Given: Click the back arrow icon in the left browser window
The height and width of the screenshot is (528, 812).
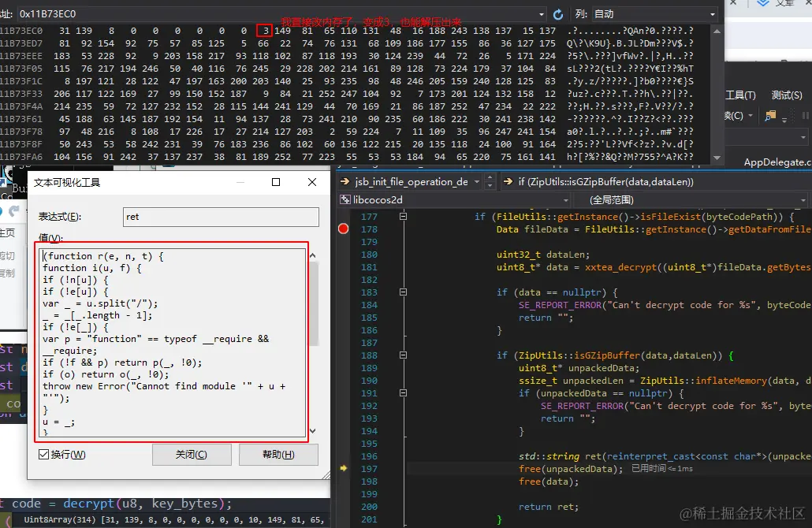Looking at the screenshot, I should [x=14, y=210].
